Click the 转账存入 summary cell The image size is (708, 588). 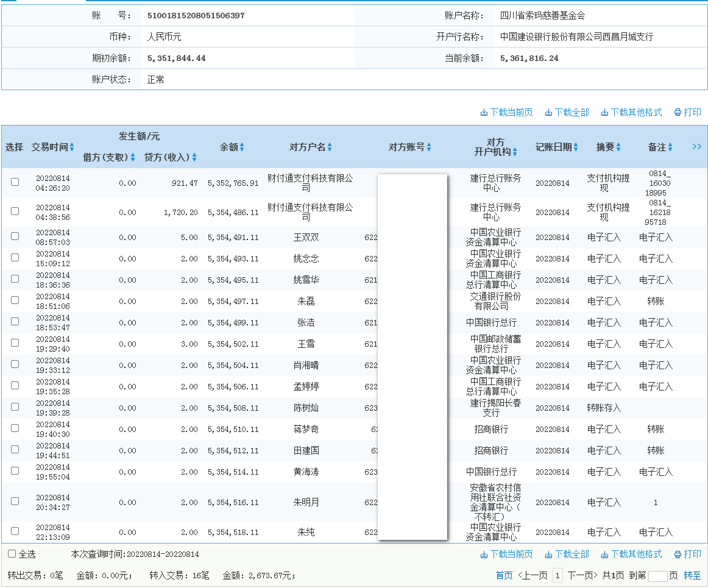(604, 408)
